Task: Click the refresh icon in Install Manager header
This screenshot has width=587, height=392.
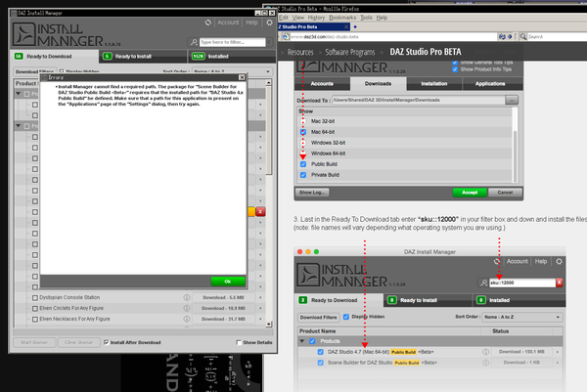Action: pos(208,22)
